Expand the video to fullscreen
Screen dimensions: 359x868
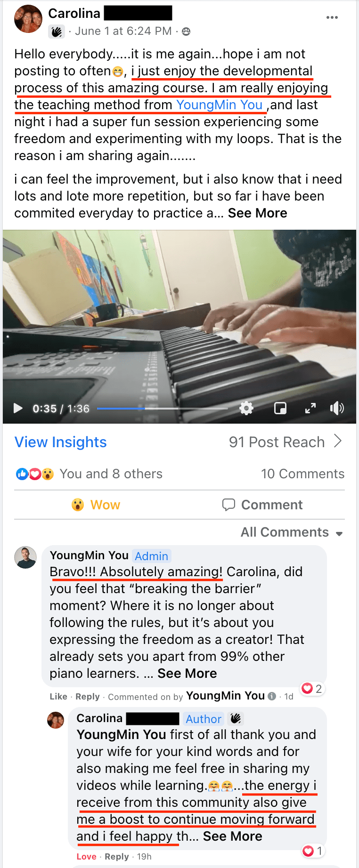click(310, 408)
